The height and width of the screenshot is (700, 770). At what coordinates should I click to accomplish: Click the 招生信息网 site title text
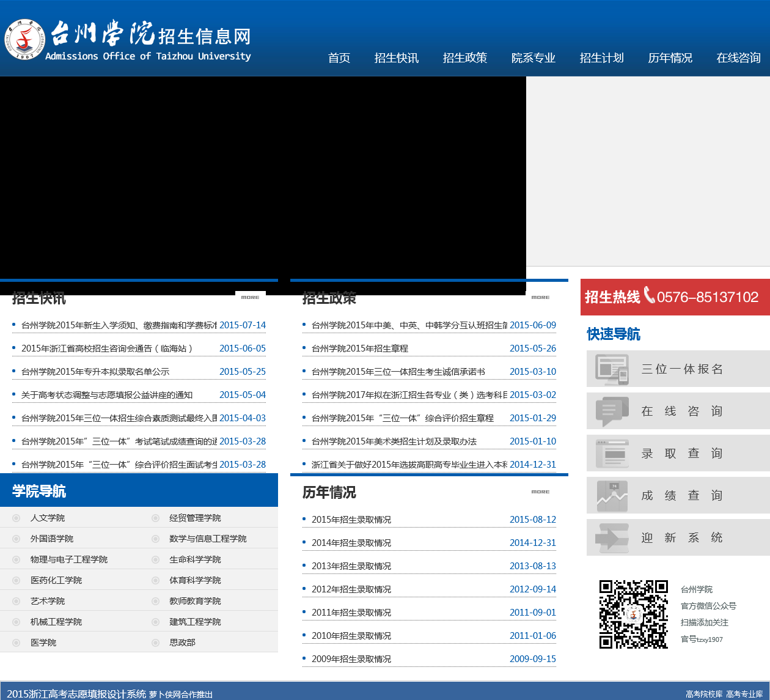(204, 36)
